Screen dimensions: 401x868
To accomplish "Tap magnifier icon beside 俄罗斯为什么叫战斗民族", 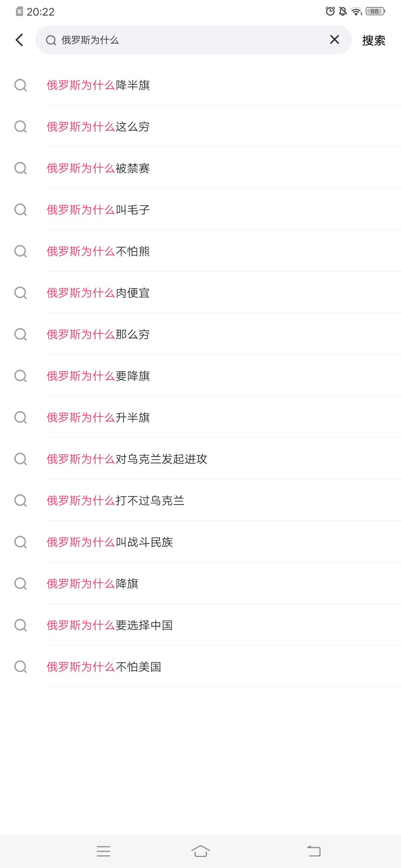I will 20,542.
